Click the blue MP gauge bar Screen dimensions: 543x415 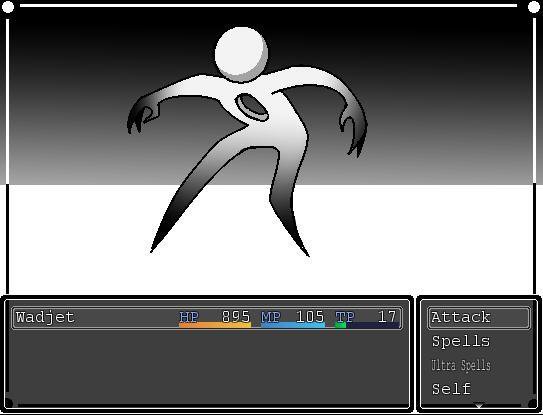293,325
